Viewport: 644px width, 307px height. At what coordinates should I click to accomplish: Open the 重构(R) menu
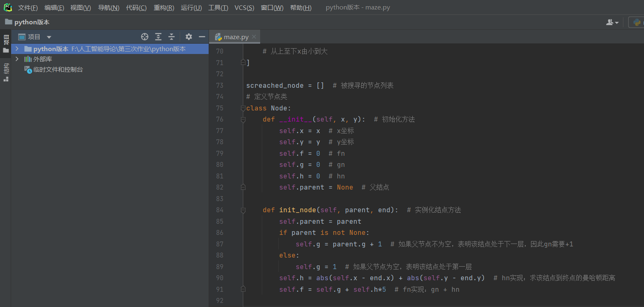(x=164, y=8)
